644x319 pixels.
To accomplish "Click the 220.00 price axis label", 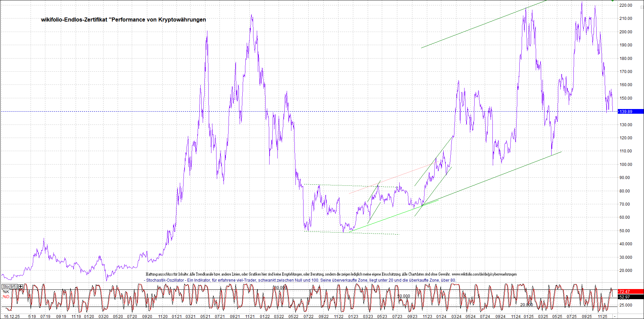I will (626, 5).
